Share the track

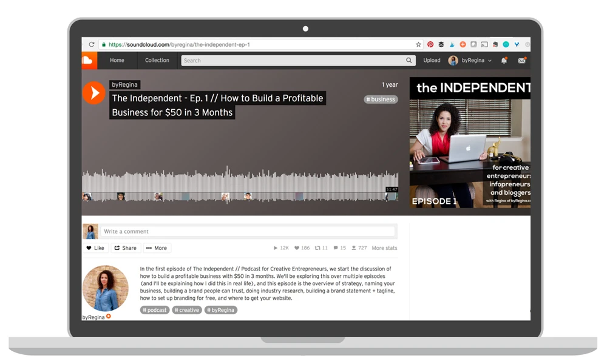(126, 248)
